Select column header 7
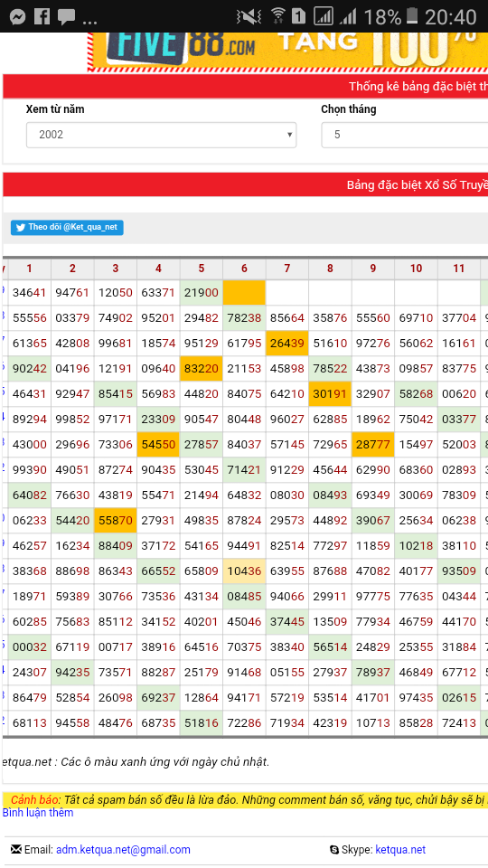 (x=287, y=269)
